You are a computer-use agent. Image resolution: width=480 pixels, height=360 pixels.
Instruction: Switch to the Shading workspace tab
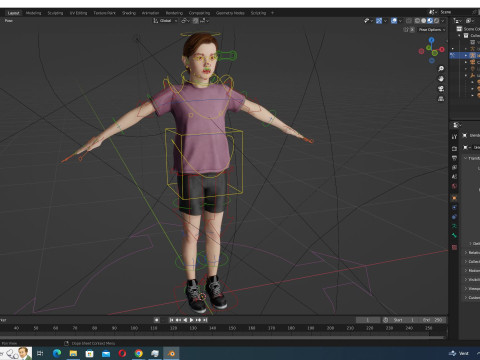coord(129,13)
